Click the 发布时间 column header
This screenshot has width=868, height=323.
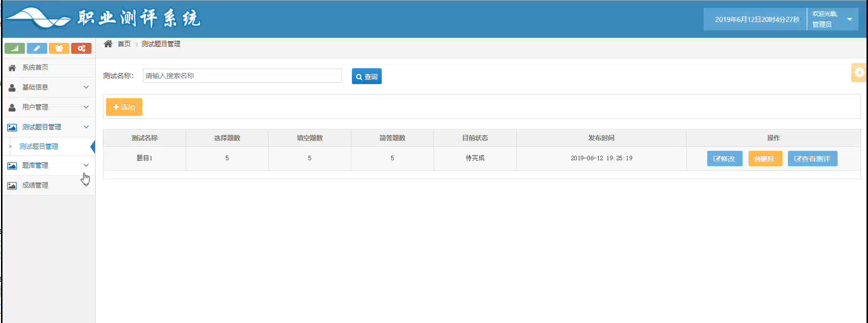point(602,138)
